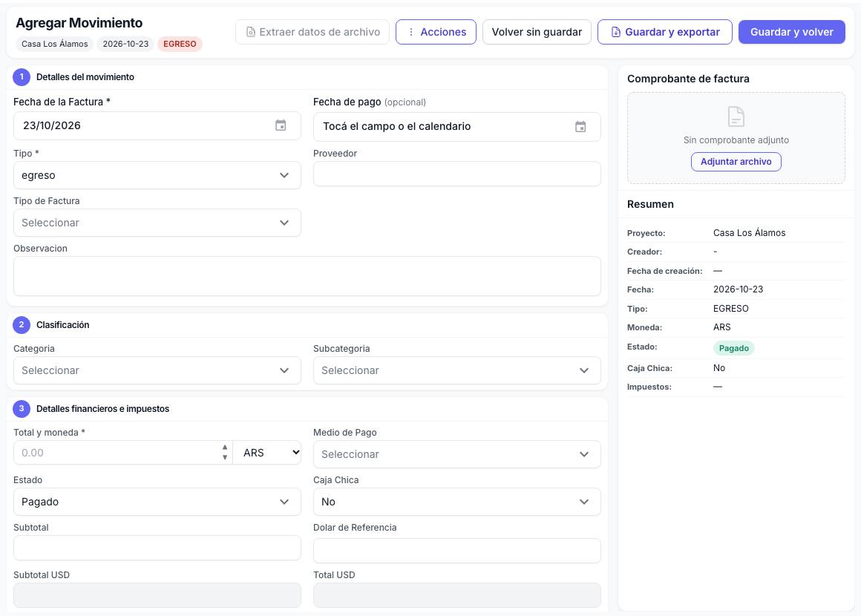861x616 pixels.
Task: Click the Detalles financieros e impuestos heading
Action: click(102, 408)
